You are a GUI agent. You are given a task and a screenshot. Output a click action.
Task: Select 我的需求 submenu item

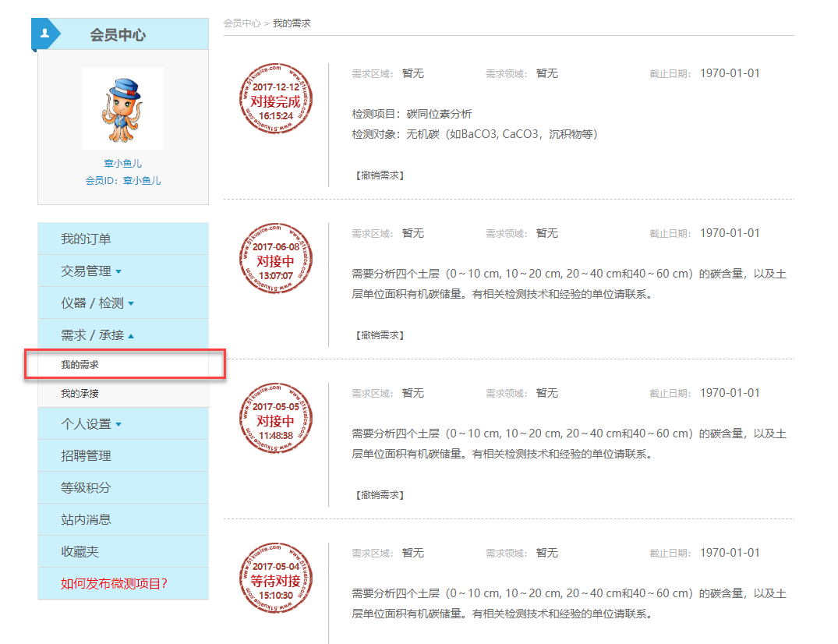tap(80, 365)
